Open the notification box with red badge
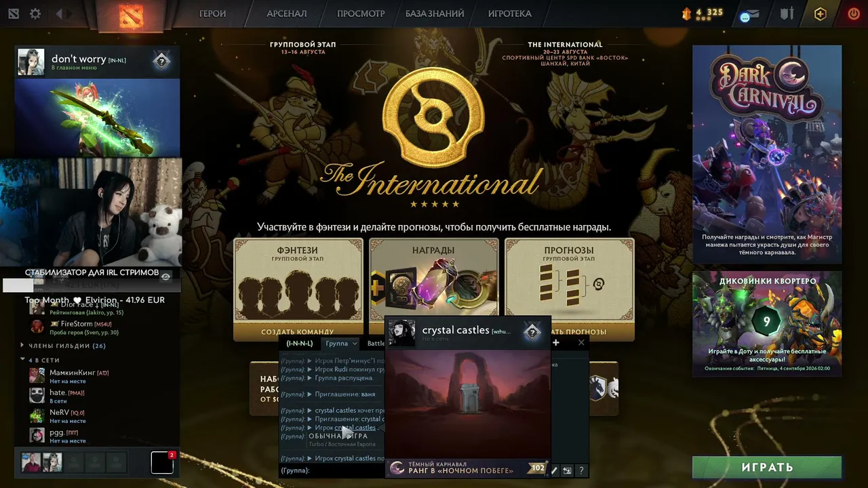 click(x=162, y=462)
